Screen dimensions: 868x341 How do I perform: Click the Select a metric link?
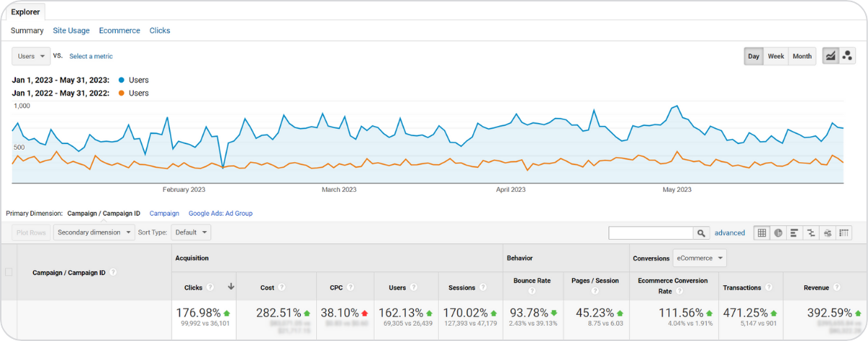coord(90,56)
